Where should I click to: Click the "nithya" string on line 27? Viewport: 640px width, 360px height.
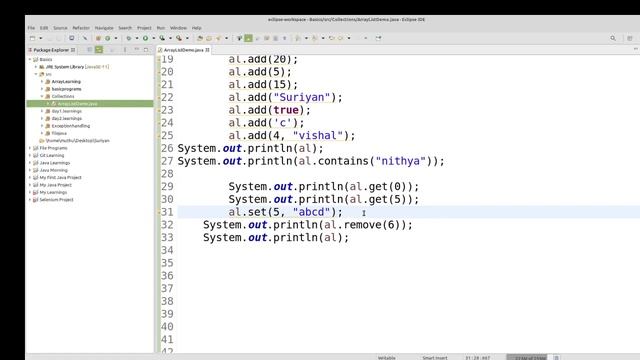401,161
